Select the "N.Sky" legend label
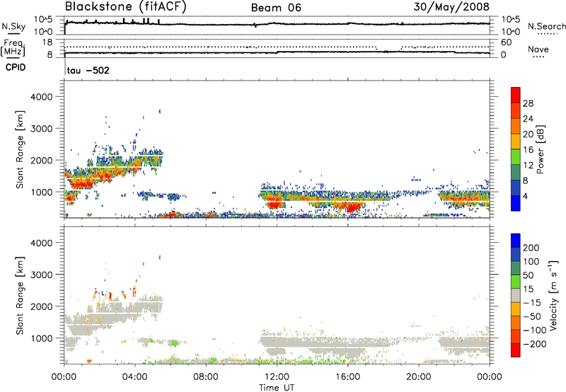This screenshot has height=392, width=566. point(13,26)
